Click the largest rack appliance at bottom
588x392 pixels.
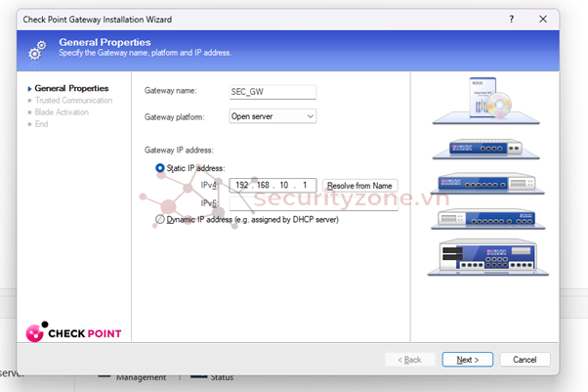pos(484,258)
